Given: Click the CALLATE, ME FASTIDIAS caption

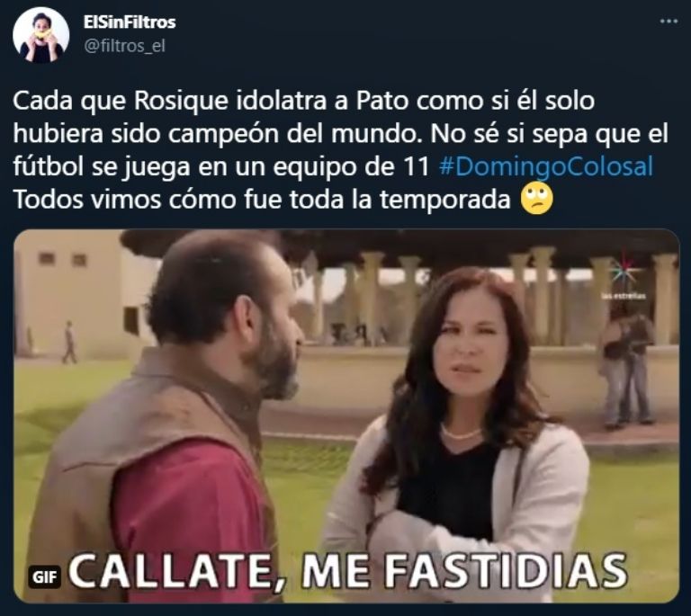Looking at the screenshot, I should pos(347,569).
